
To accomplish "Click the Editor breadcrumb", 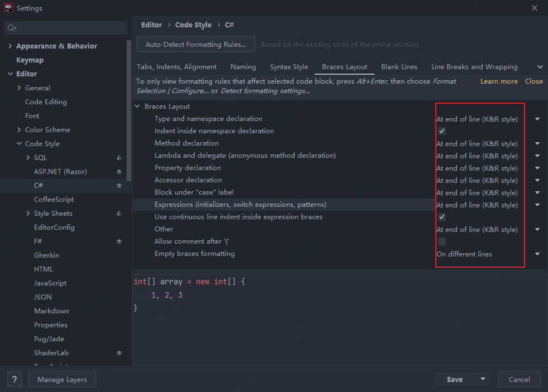I will 151,25.
